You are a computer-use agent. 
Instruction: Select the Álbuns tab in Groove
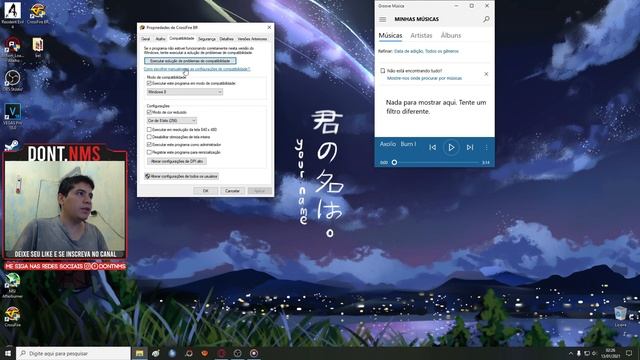point(451,36)
